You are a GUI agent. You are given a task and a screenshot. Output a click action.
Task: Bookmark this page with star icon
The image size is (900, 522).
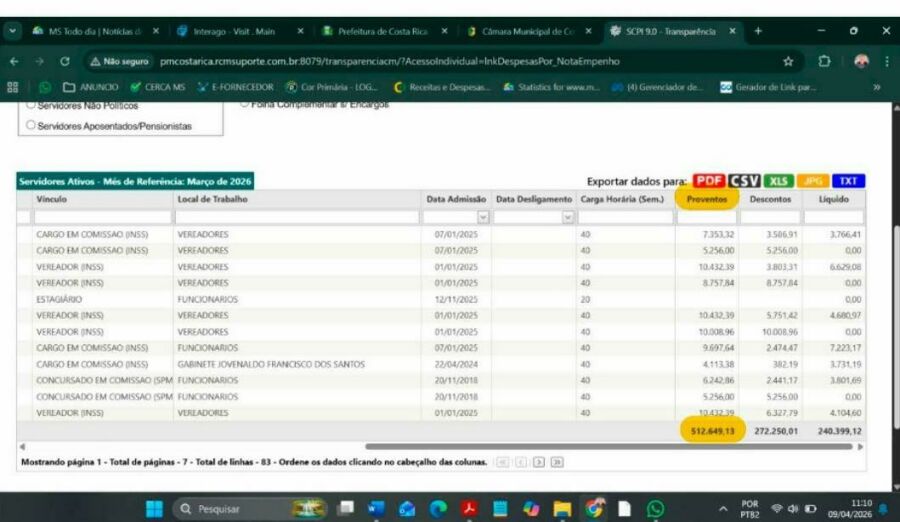tap(788, 61)
